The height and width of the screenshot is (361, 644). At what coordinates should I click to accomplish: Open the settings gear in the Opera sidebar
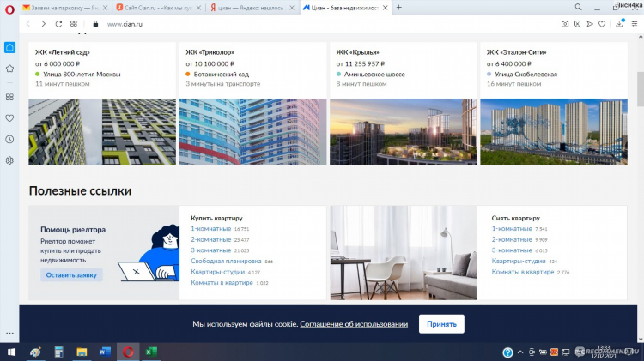(x=9, y=160)
